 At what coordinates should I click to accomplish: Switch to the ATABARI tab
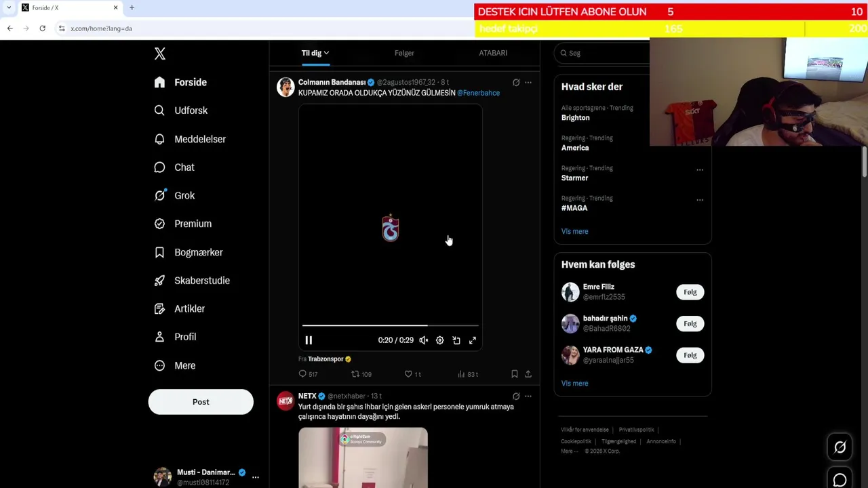(493, 53)
